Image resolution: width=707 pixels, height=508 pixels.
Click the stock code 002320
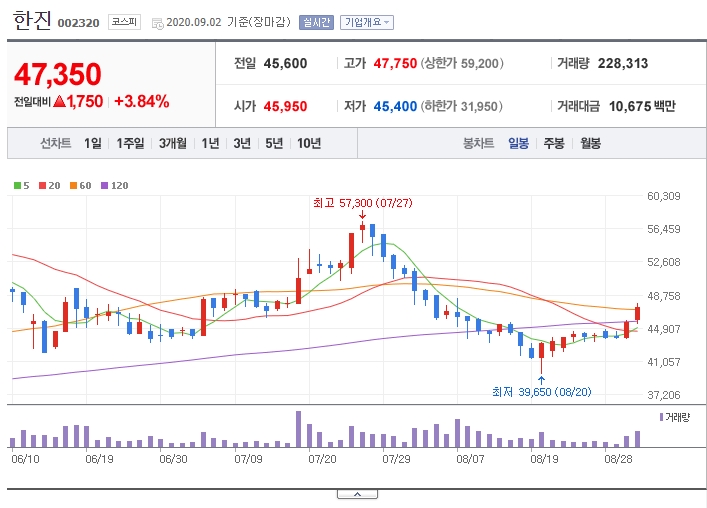point(78,23)
